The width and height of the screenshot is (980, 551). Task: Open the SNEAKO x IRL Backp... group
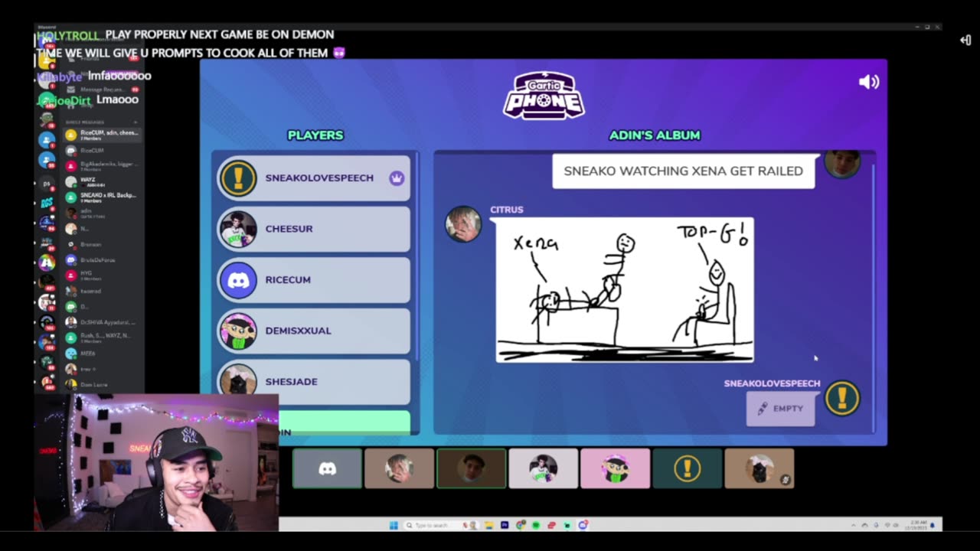click(x=103, y=197)
